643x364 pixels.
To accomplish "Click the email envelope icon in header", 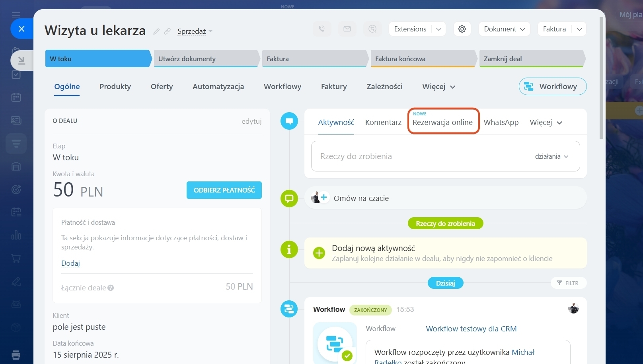I will [x=347, y=29].
